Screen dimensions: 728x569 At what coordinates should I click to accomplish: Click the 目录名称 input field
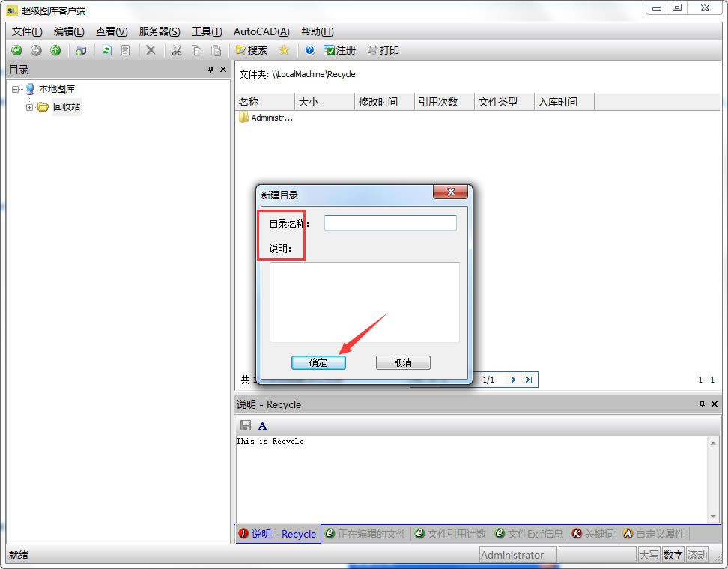point(390,222)
